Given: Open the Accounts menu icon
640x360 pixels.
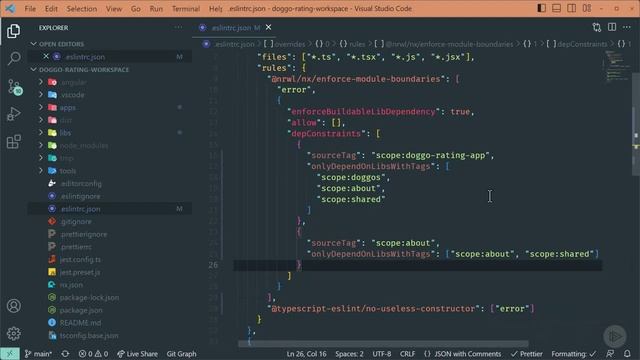Looking at the screenshot, I should [x=13, y=306].
